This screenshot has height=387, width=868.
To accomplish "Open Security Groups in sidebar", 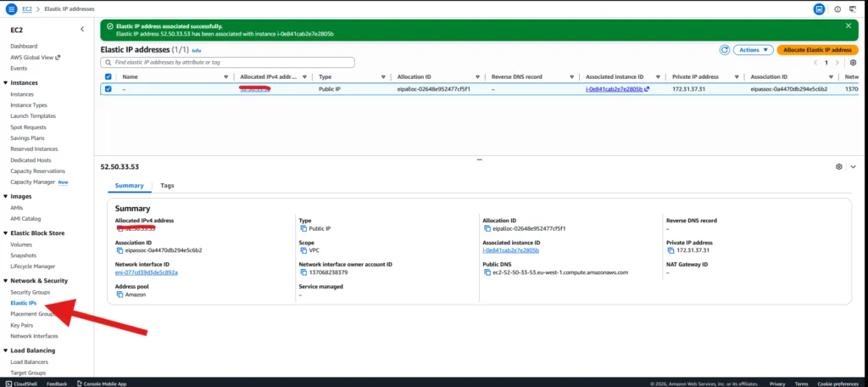I will (x=30, y=292).
